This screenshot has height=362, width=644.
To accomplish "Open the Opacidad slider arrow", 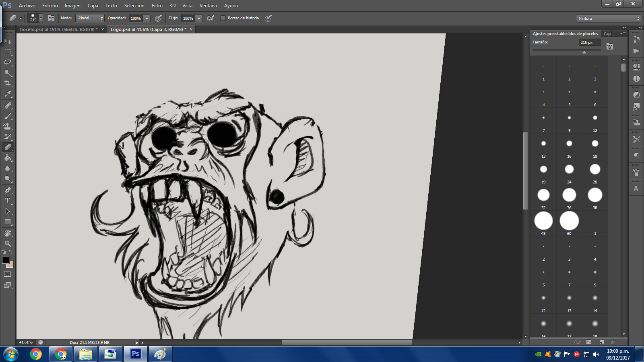I will tap(147, 18).
